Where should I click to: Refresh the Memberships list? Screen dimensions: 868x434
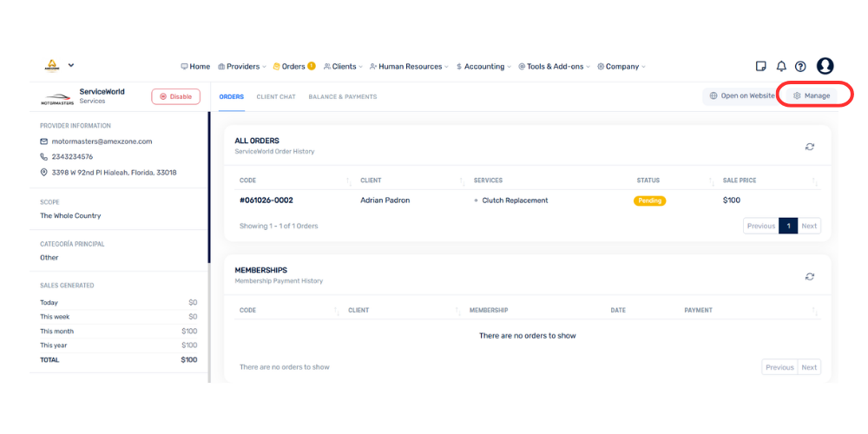click(810, 276)
